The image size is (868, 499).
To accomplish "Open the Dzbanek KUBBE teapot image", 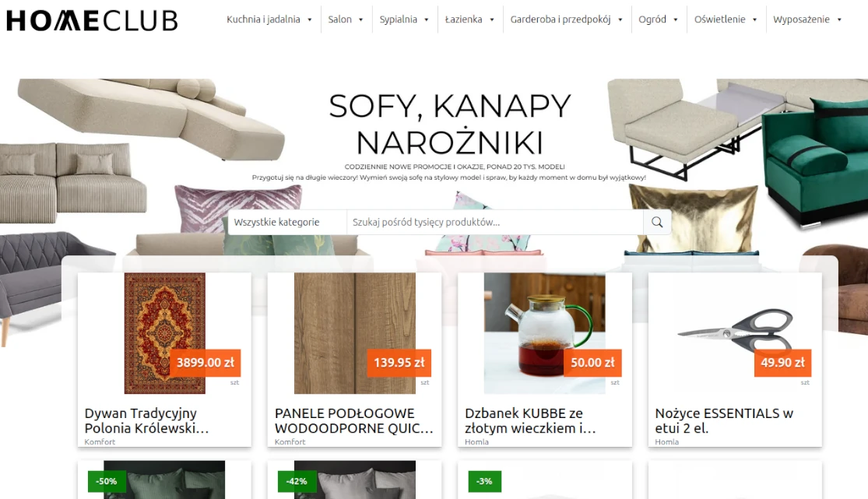I will (x=545, y=333).
